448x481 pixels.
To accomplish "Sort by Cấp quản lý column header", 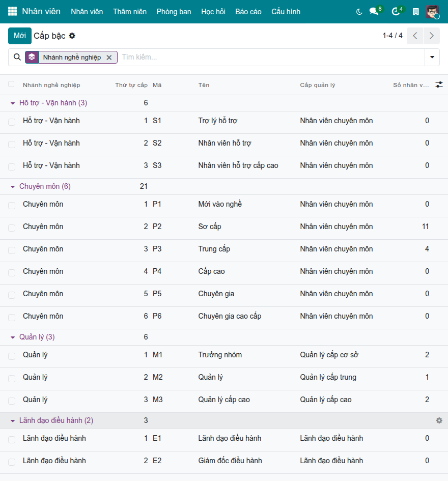I will (318, 85).
